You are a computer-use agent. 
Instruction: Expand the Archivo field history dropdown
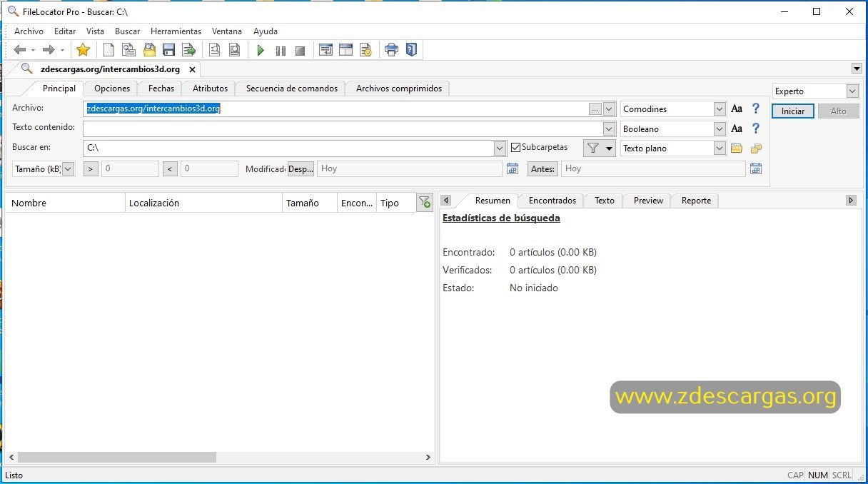click(610, 109)
